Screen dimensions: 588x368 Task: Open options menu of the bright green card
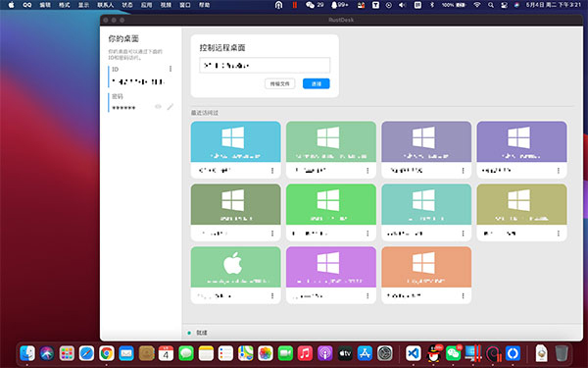click(367, 234)
